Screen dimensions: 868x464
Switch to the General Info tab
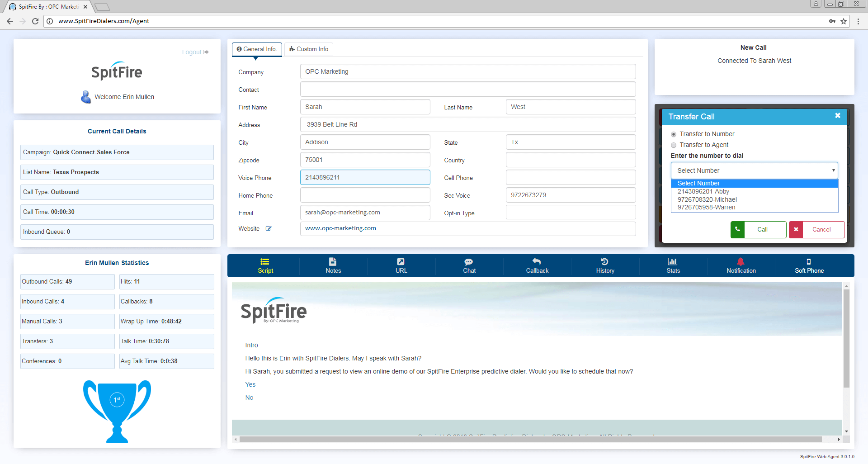pos(257,49)
